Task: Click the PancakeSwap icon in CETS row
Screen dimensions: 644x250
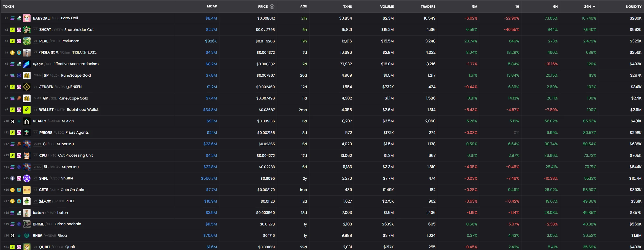Action: [19, 190]
